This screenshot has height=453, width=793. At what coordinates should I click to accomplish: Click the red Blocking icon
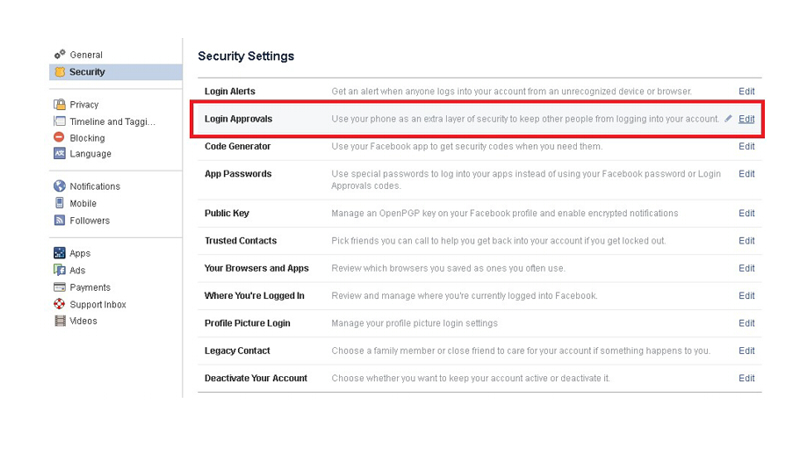(x=59, y=138)
